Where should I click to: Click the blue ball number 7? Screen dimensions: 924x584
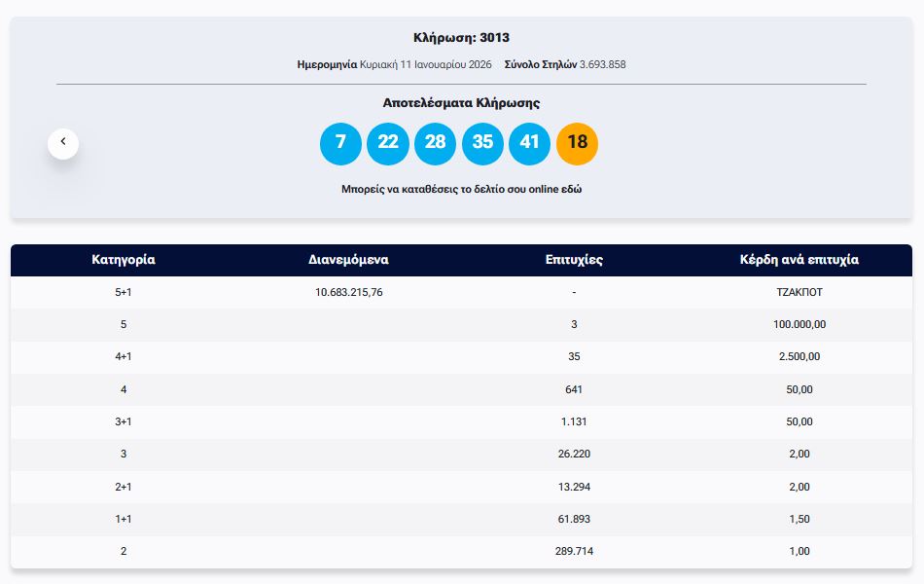point(340,143)
